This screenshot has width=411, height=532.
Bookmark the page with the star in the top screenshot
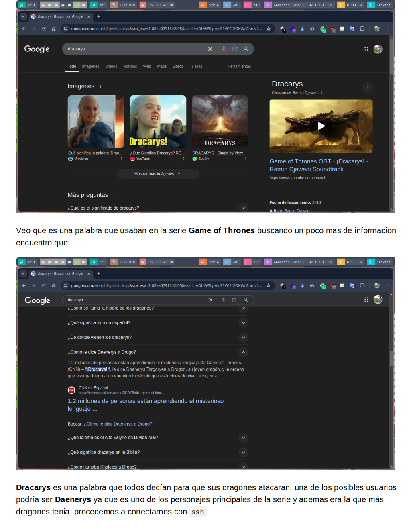click(269, 29)
